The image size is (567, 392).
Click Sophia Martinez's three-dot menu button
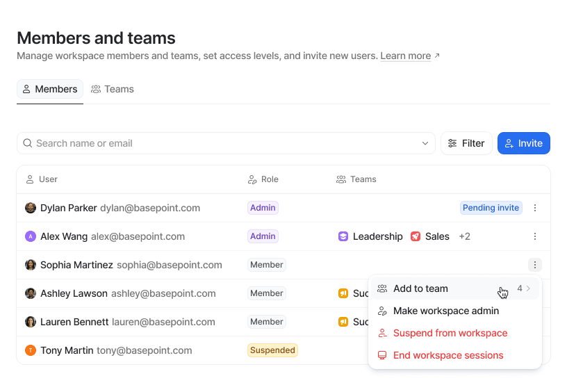pyautogui.click(x=535, y=265)
